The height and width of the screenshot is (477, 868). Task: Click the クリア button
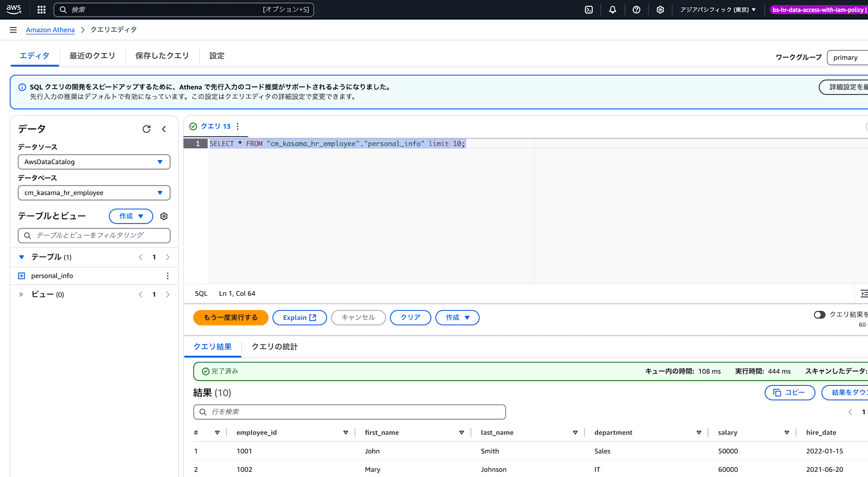pos(411,318)
